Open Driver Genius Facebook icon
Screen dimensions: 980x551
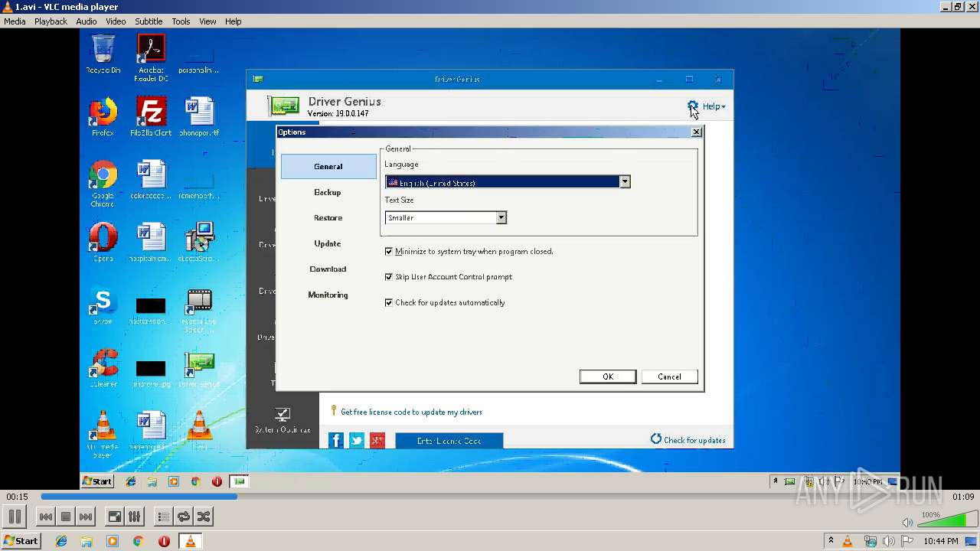click(336, 440)
